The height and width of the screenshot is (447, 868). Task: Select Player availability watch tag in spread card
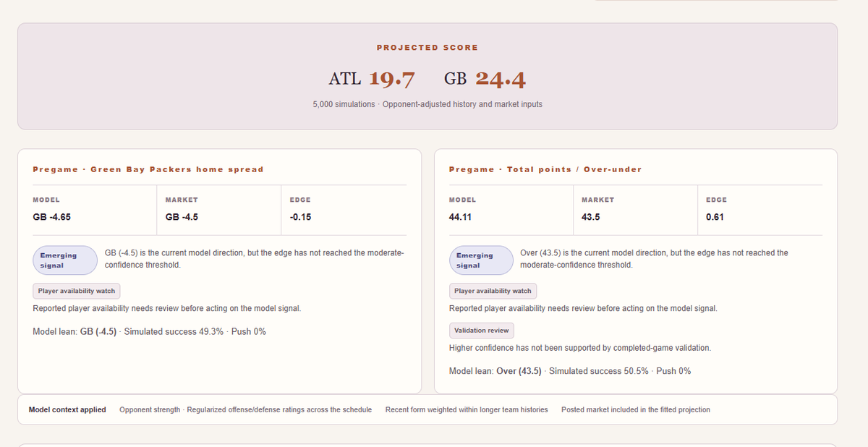pyautogui.click(x=77, y=291)
